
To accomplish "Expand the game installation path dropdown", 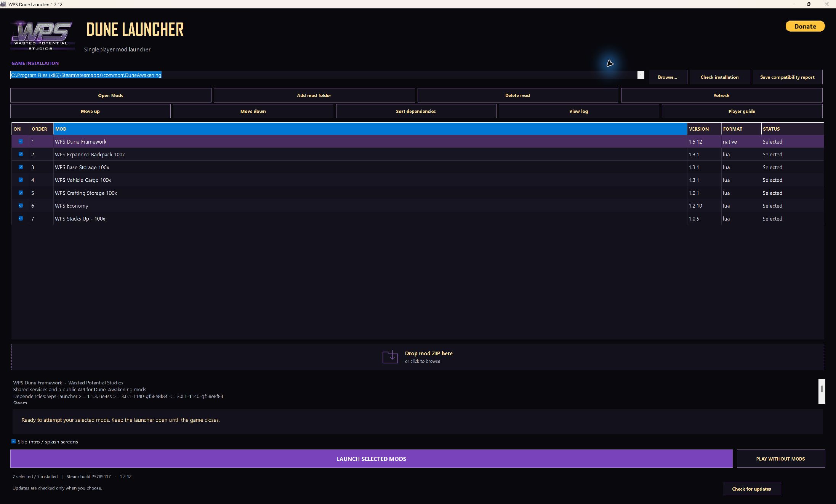I will (641, 75).
